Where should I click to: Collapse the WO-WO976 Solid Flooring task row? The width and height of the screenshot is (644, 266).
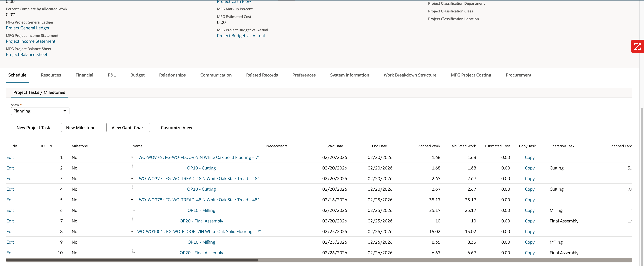click(x=132, y=157)
